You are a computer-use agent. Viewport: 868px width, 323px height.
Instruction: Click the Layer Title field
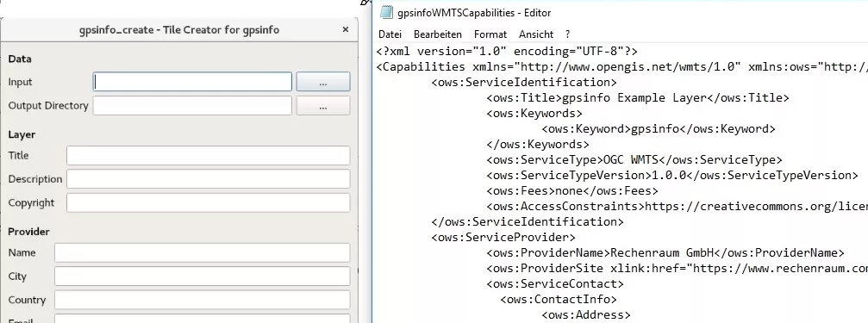tap(208, 155)
